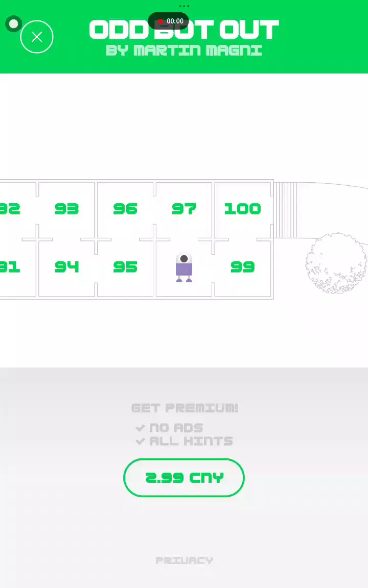Enter level 99 room
The width and height of the screenshot is (368, 588).
click(242, 267)
